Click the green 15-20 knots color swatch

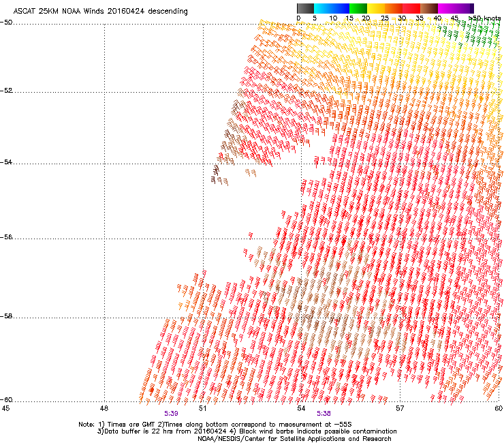[358, 8]
